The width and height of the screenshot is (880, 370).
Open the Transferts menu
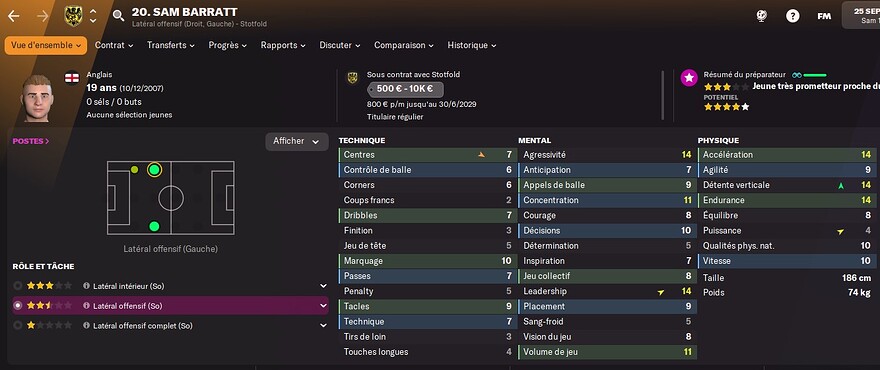click(x=171, y=45)
